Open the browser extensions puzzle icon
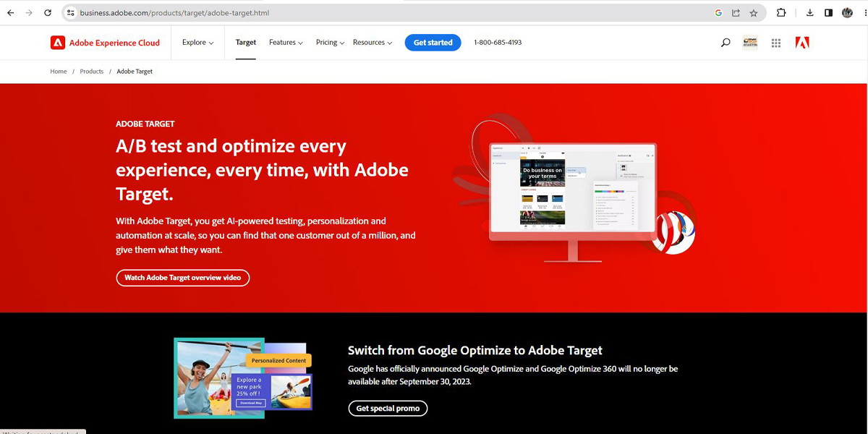 781,13
